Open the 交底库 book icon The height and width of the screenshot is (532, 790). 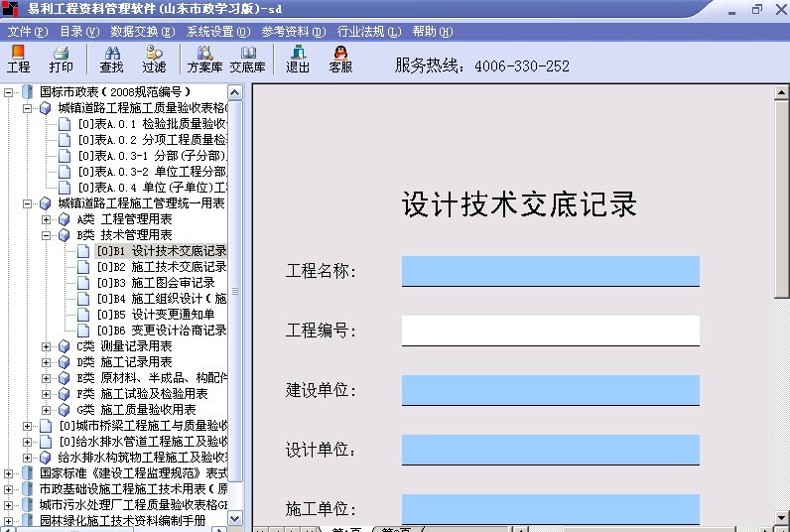247,59
